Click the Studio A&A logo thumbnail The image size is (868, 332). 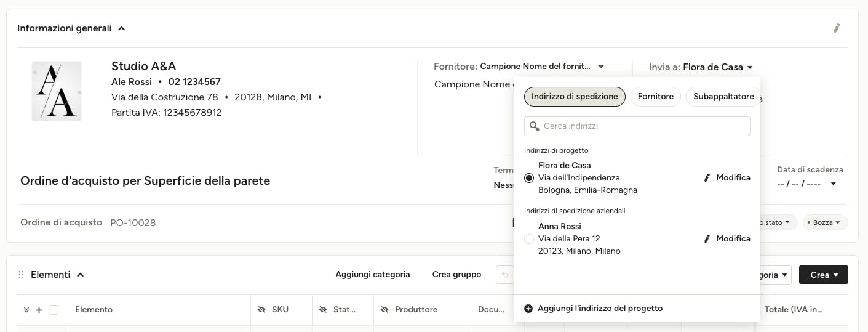[57, 91]
